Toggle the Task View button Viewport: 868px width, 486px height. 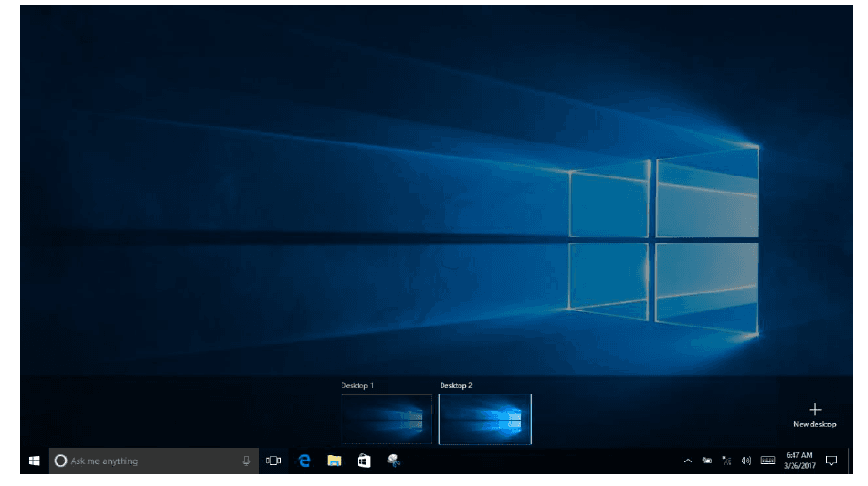click(275, 461)
